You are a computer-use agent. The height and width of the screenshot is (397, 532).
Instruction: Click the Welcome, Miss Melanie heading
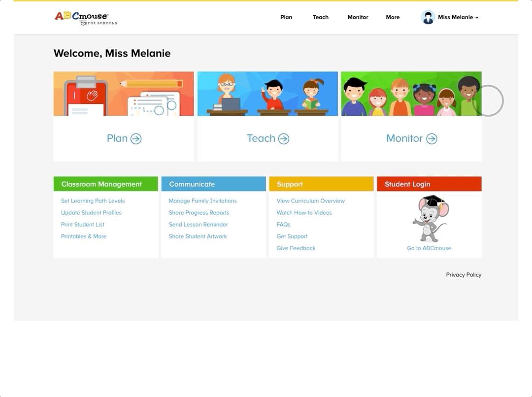pyautogui.click(x=112, y=53)
